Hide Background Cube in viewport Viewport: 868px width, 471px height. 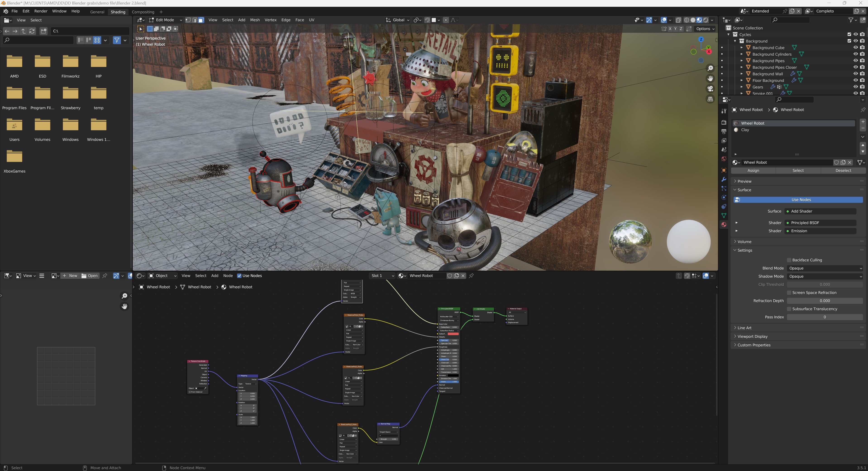tap(856, 47)
